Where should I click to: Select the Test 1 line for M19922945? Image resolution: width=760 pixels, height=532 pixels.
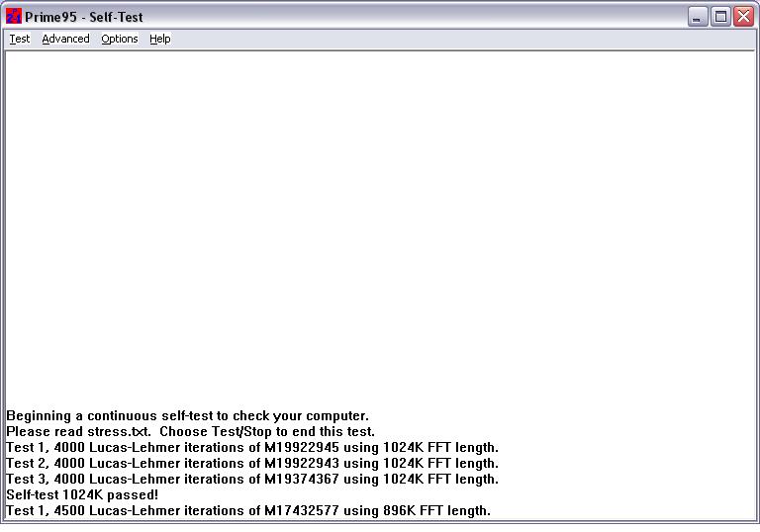(252, 447)
